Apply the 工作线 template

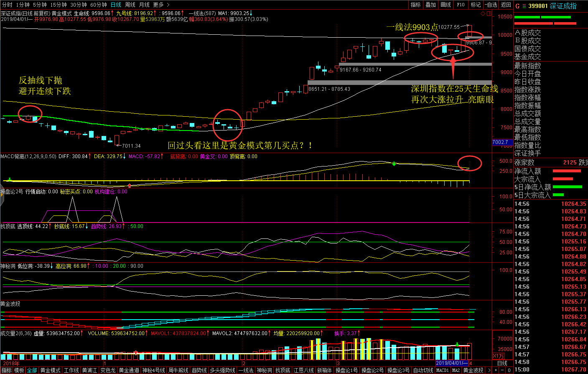coord(71,370)
